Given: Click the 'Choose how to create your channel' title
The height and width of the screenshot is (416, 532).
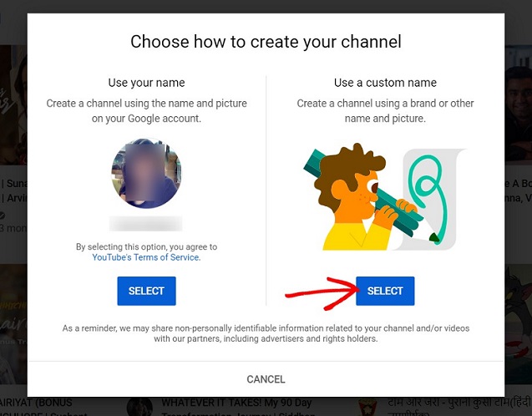Looking at the screenshot, I should pyautogui.click(x=266, y=42).
